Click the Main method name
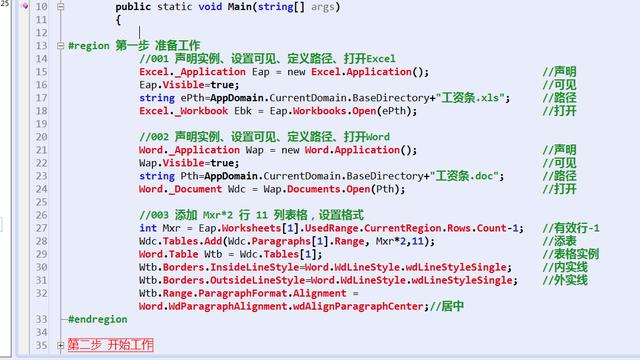 tap(240, 7)
